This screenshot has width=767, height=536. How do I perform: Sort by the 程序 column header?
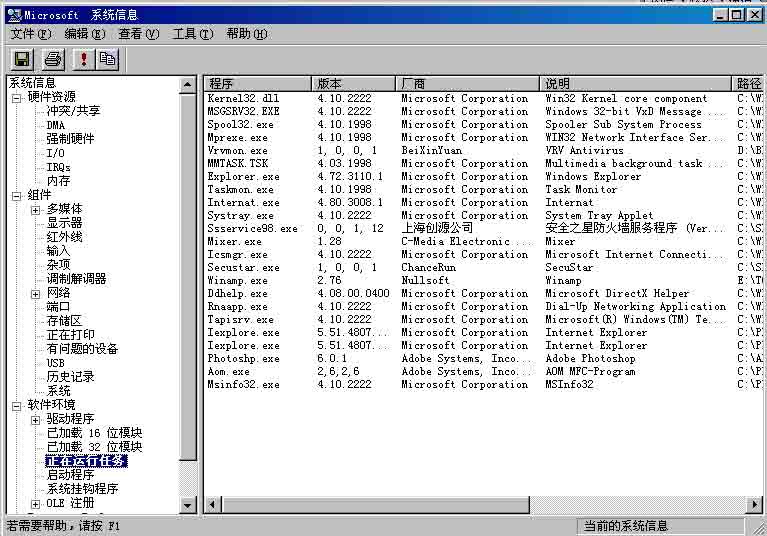click(258, 84)
